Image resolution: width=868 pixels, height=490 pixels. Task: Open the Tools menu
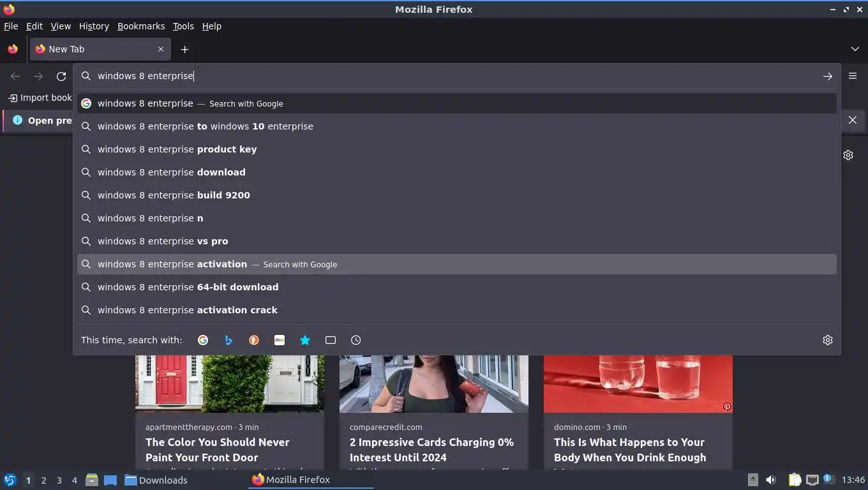pyautogui.click(x=183, y=26)
